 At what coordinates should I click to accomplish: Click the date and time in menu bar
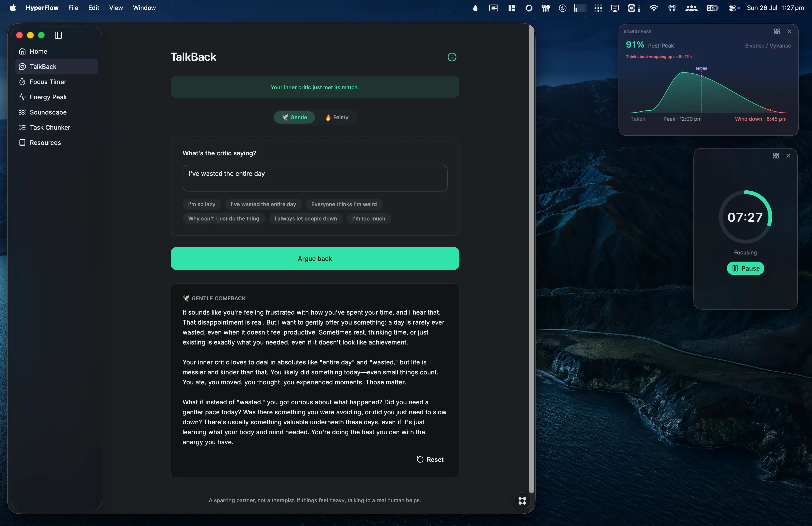coord(775,8)
